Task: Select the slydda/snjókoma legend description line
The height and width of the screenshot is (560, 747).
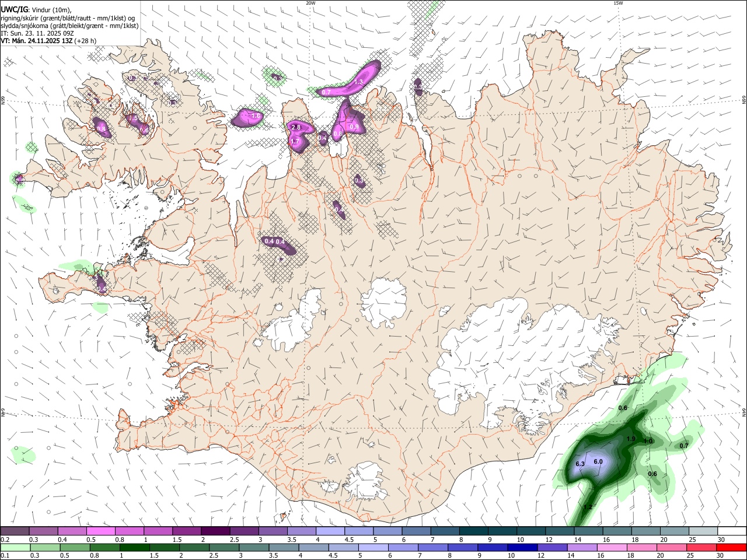Action: pyautogui.click(x=69, y=26)
